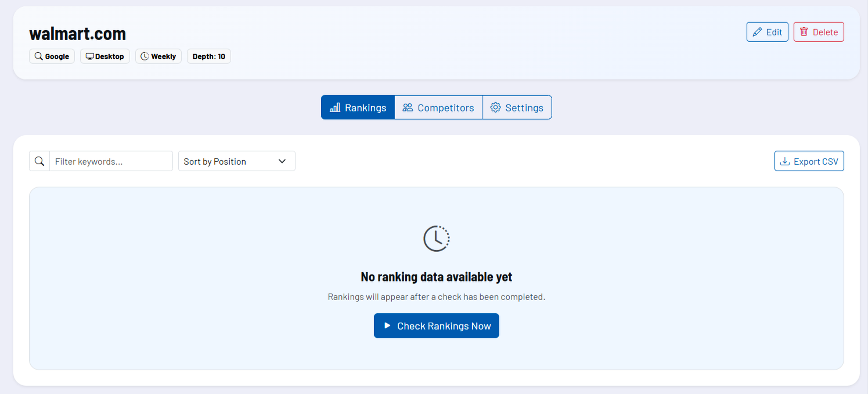
Task: Click the Desktop device badge
Action: [105, 56]
